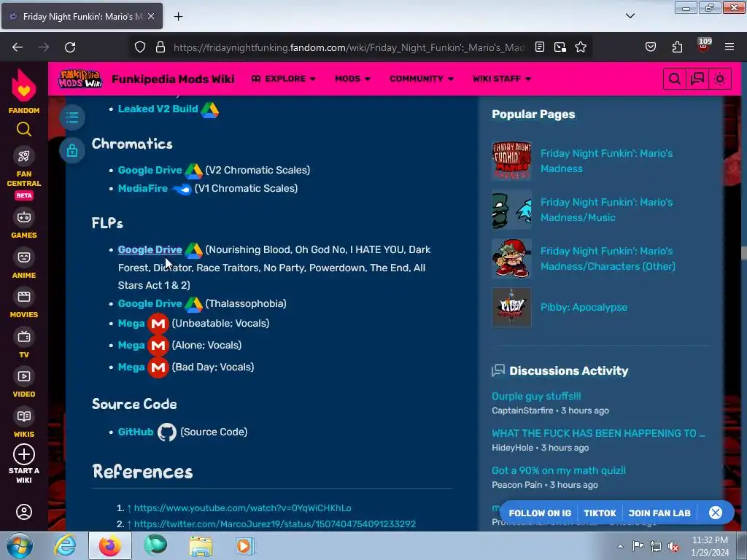Reload the current page
This screenshot has height=560, width=747.
70,47
